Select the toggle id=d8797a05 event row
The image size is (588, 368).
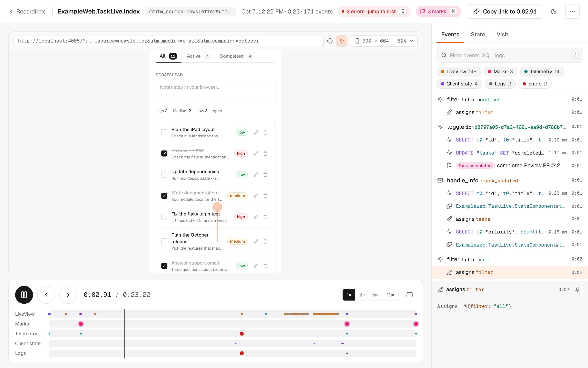pos(510,127)
